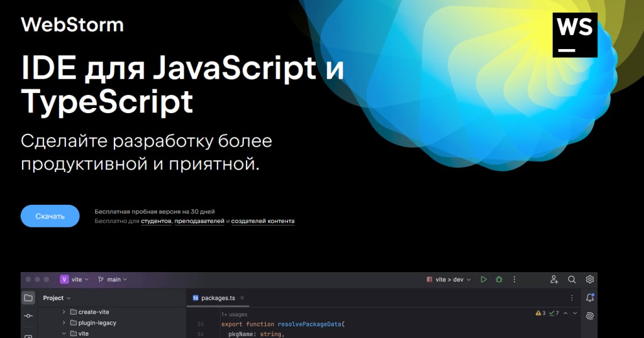The width and height of the screenshot is (644, 338).
Task: Open the IDE settings gear icon
Action: click(590, 280)
